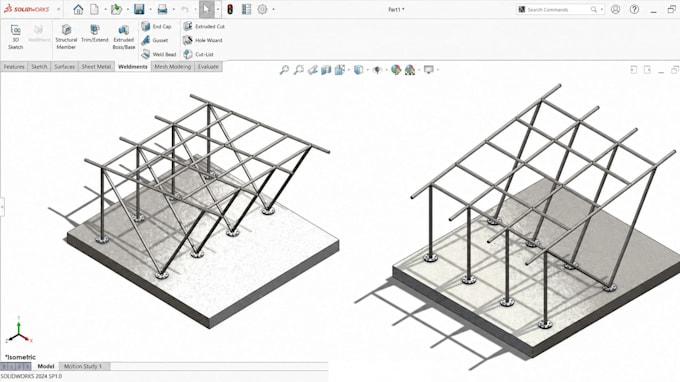
Task: Open the Options gear icon
Action: 262,9
